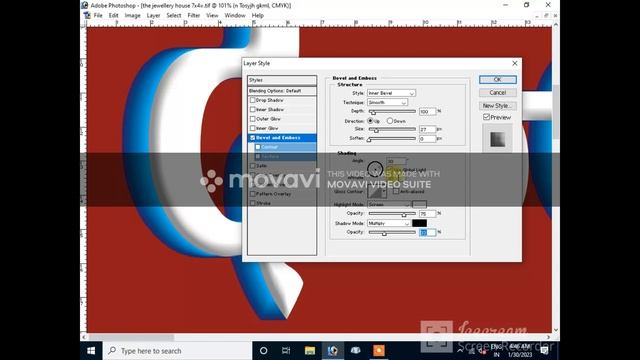Enable Anti-aliased gloss contour checkbox

[396, 191]
